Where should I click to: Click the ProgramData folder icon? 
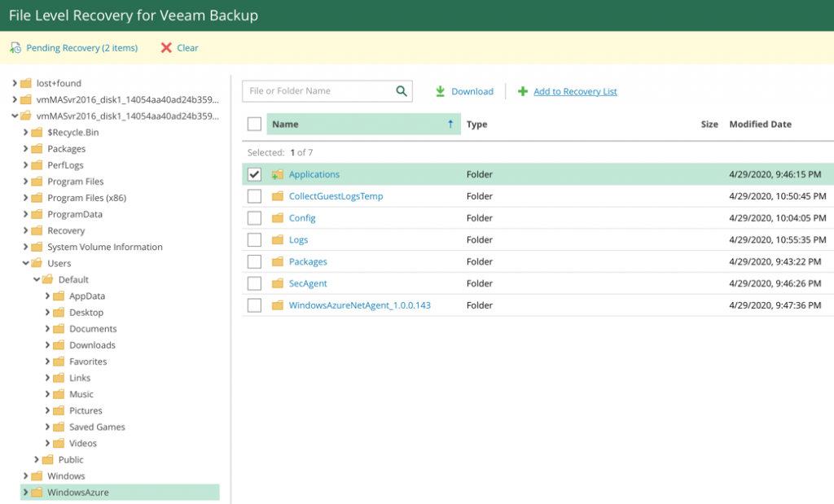click(x=37, y=214)
